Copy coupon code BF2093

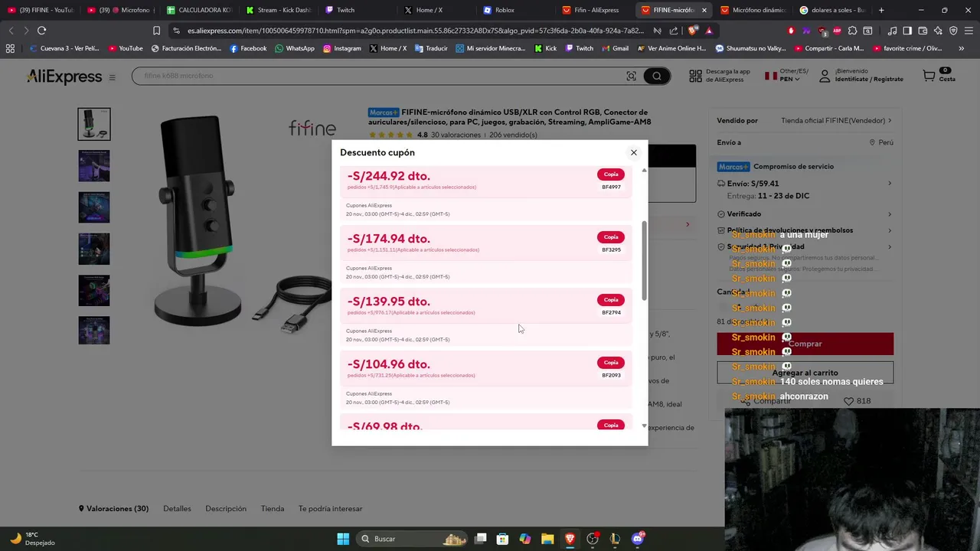611,363
